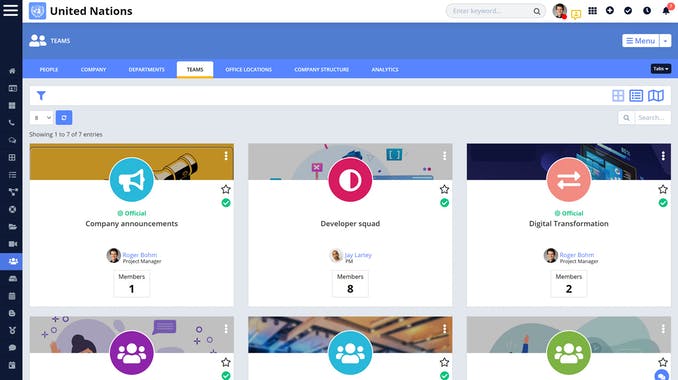The image size is (678, 380).
Task: Click the Developer squad round logo
Action: coord(350,180)
